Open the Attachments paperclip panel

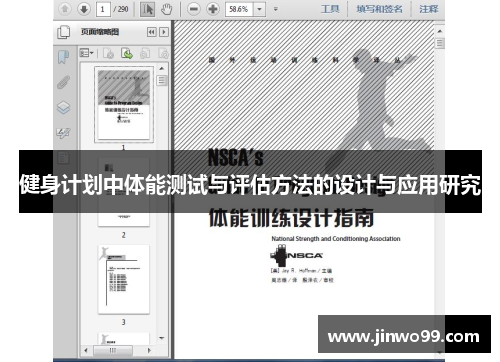click(x=63, y=82)
